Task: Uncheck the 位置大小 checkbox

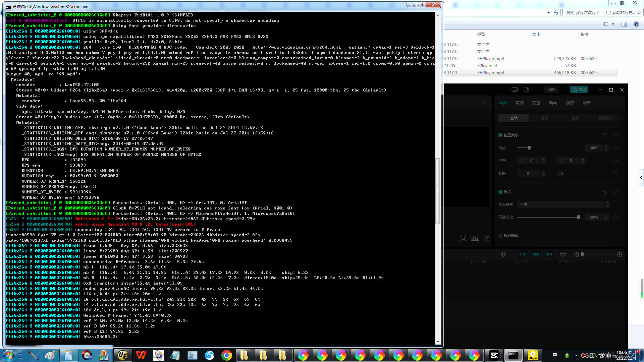Action: [500, 135]
